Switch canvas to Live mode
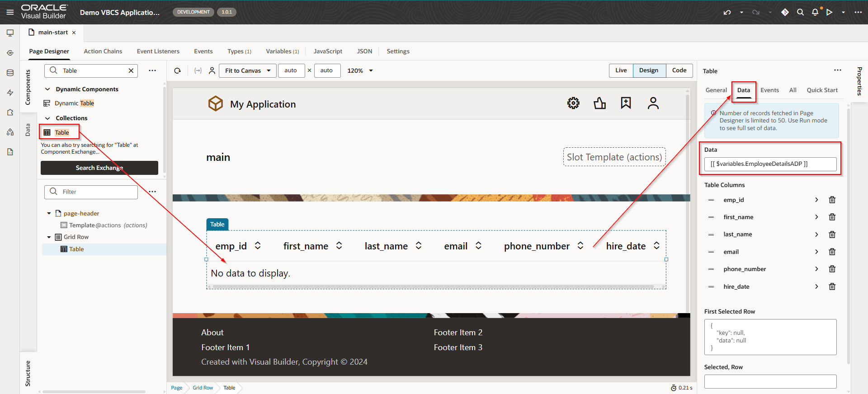This screenshot has height=394, width=868. (621, 70)
